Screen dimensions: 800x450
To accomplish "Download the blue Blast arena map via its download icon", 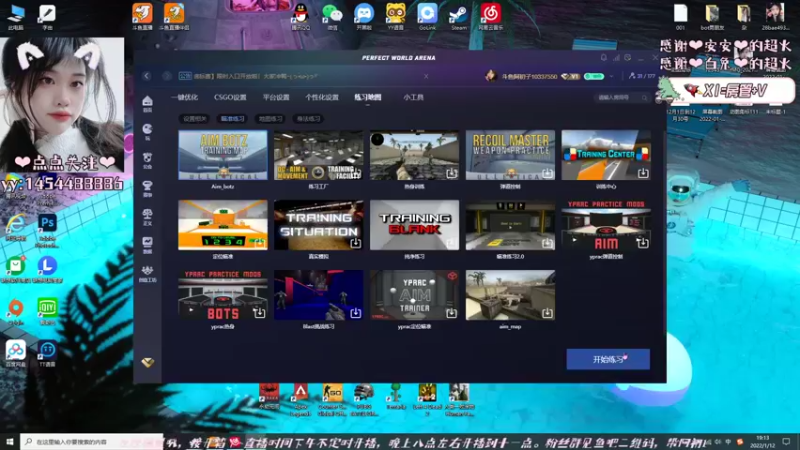I will (355, 312).
